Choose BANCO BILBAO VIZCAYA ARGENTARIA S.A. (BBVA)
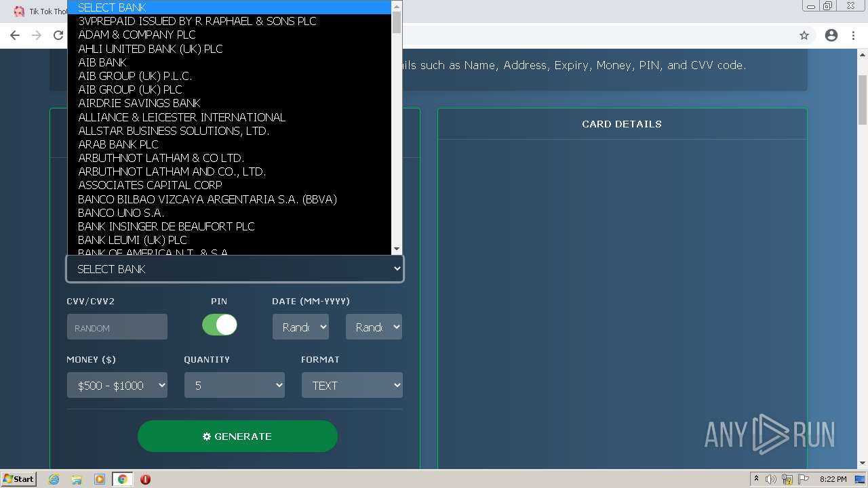The width and height of the screenshot is (868, 488). (229, 199)
